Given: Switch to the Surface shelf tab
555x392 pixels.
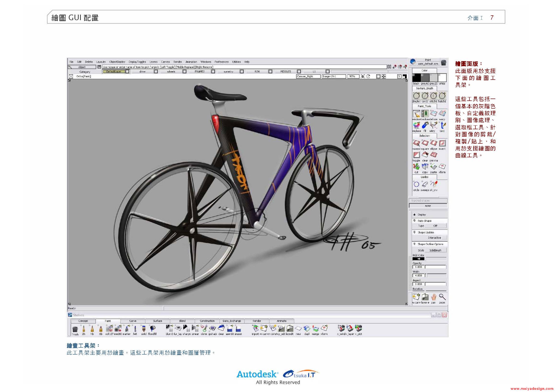Looking at the screenshot, I should 157,321.
